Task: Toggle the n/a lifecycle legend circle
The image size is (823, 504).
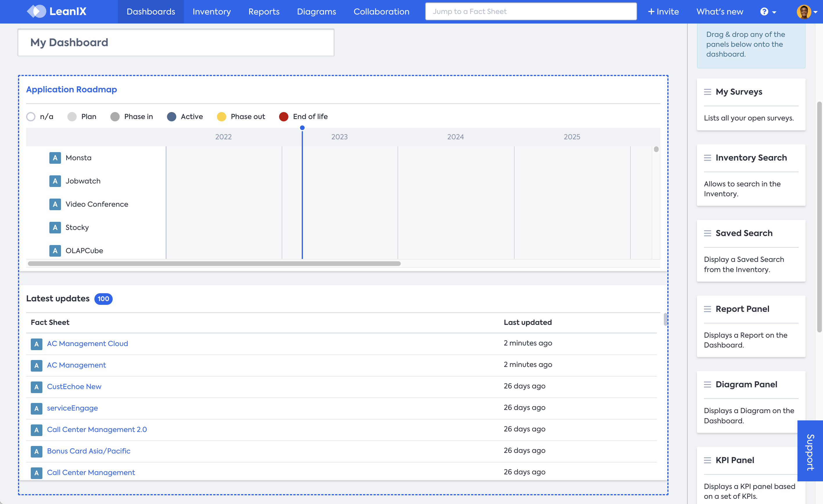Action: point(31,117)
